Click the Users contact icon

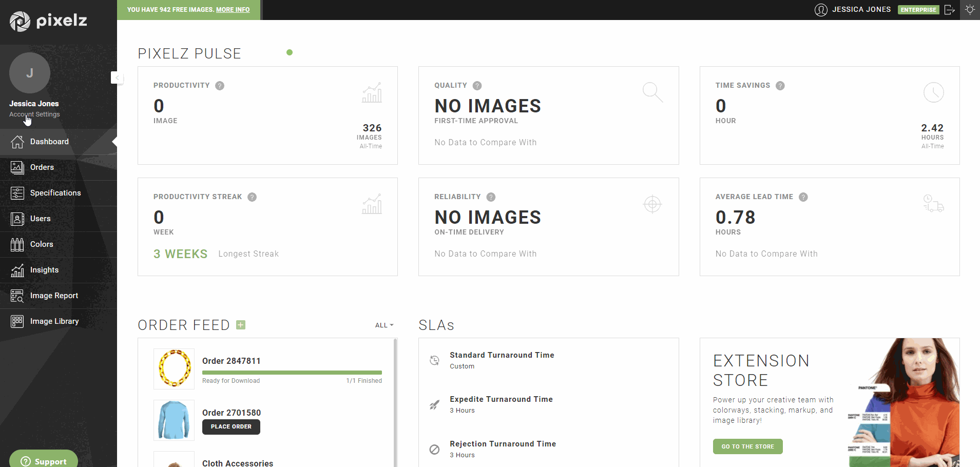[x=17, y=219]
